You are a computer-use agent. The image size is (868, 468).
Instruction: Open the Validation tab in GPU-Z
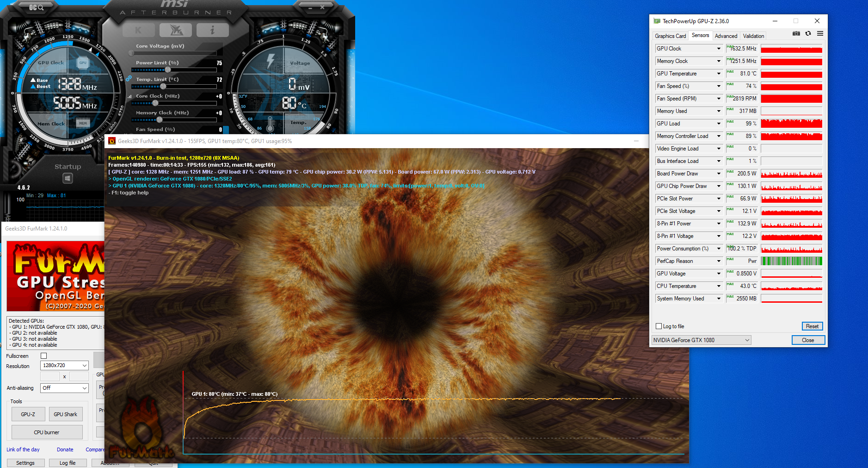[753, 36]
